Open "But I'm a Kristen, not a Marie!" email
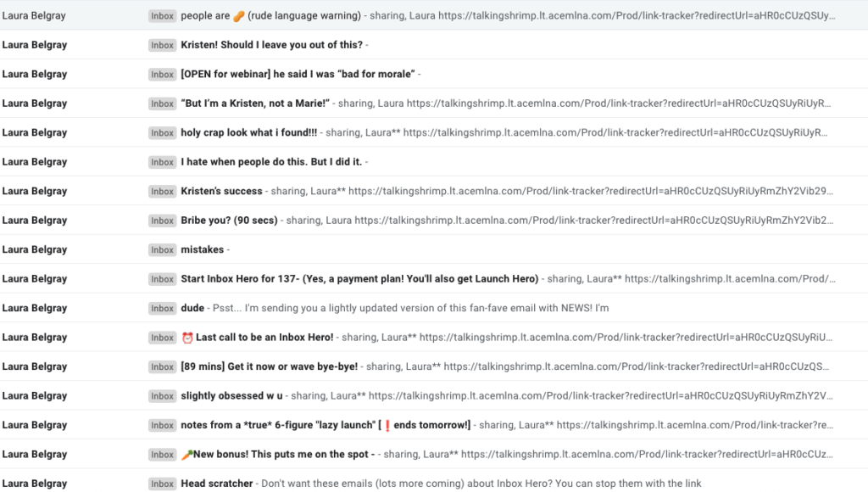This screenshot has width=868, height=492. click(x=254, y=103)
